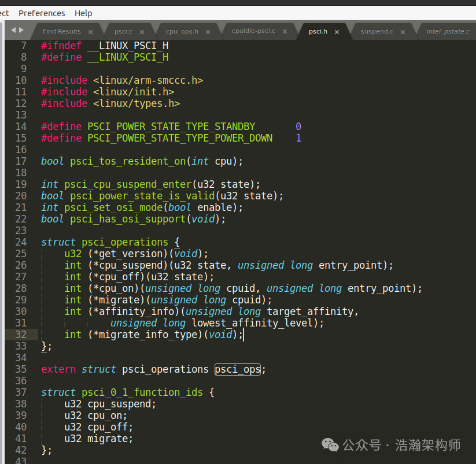The height and width of the screenshot is (464, 476).
Task: Switch to the suspend.c tab
Action: [377, 31]
